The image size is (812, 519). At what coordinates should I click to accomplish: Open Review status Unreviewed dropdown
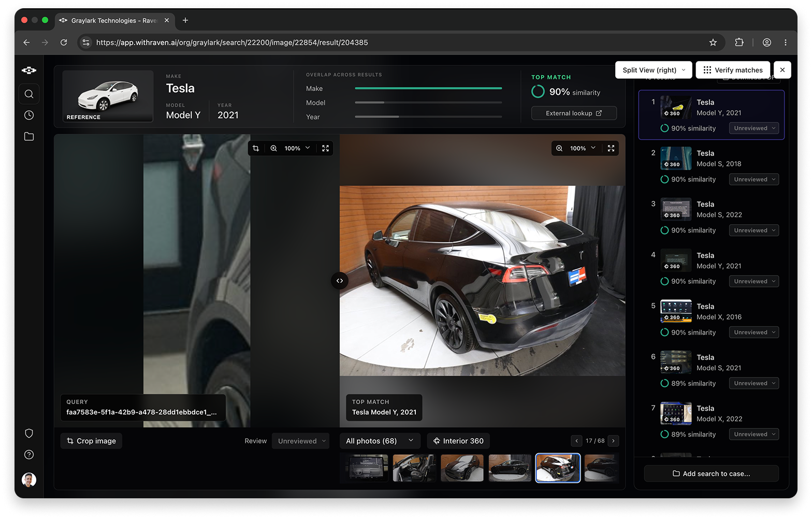301,441
